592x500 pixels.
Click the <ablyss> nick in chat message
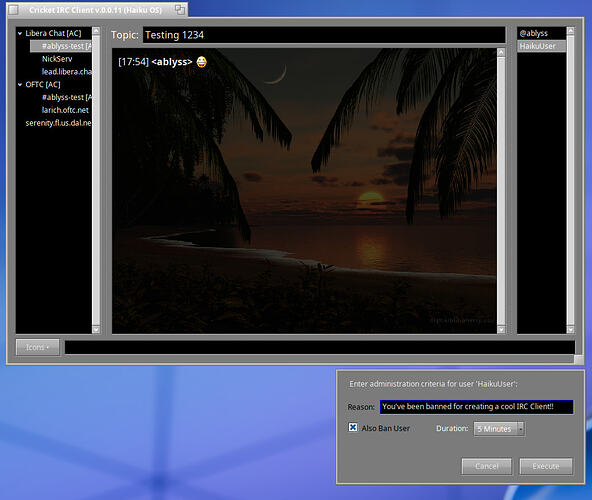click(172, 62)
